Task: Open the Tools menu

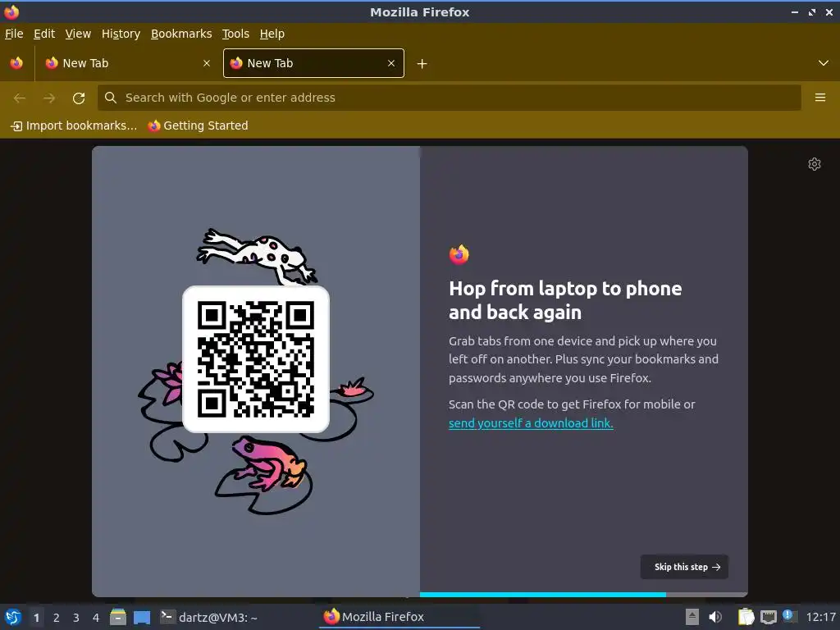Action: (235, 34)
